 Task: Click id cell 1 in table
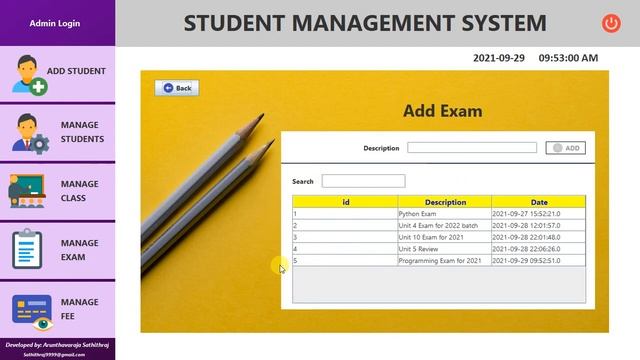(345, 214)
